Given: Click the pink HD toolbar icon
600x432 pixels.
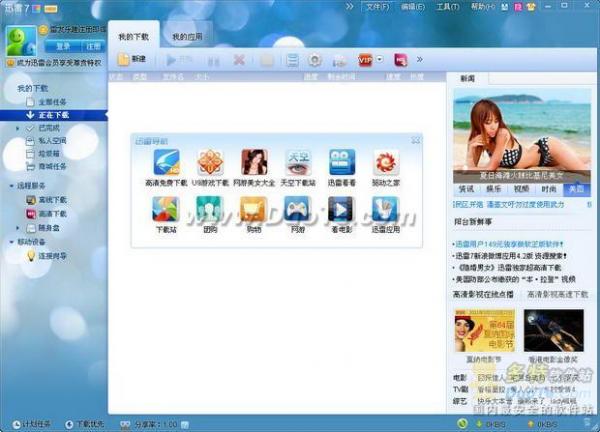Looking at the screenshot, I should click(x=400, y=60).
